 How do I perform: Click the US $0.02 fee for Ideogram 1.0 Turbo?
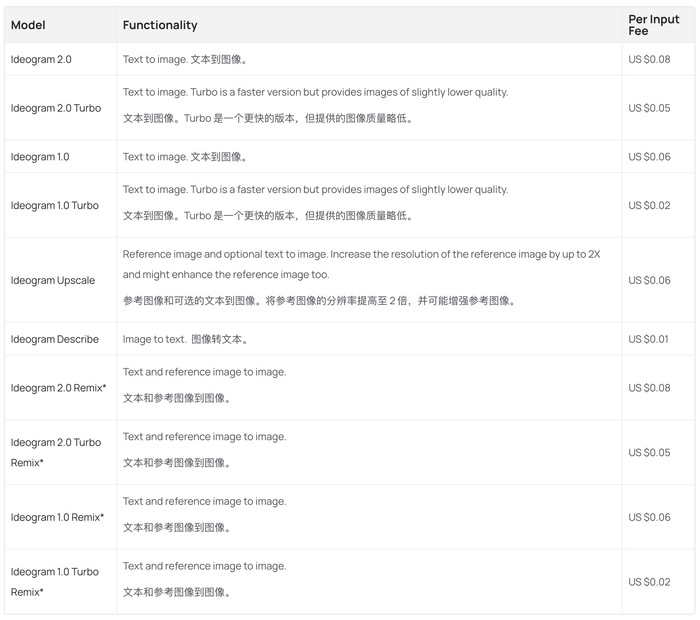(649, 205)
